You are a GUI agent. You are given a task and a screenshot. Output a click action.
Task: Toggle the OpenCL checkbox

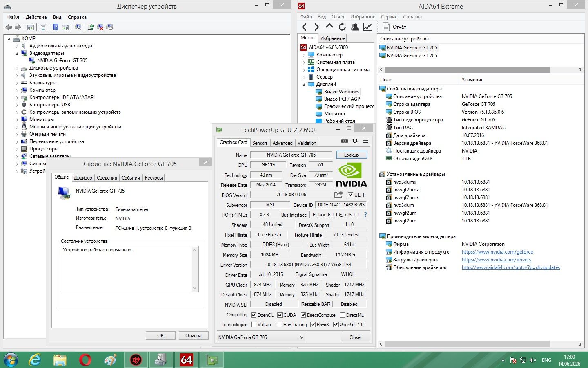click(x=254, y=315)
